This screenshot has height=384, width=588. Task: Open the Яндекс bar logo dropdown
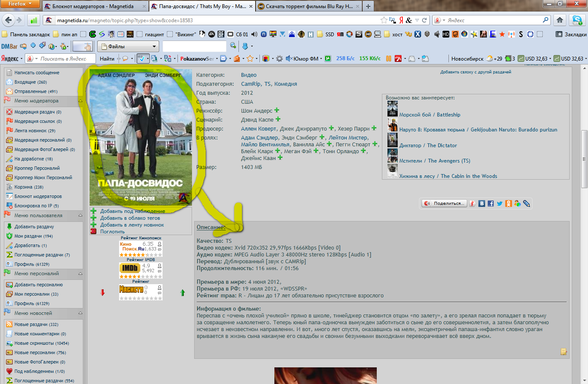coord(12,58)
